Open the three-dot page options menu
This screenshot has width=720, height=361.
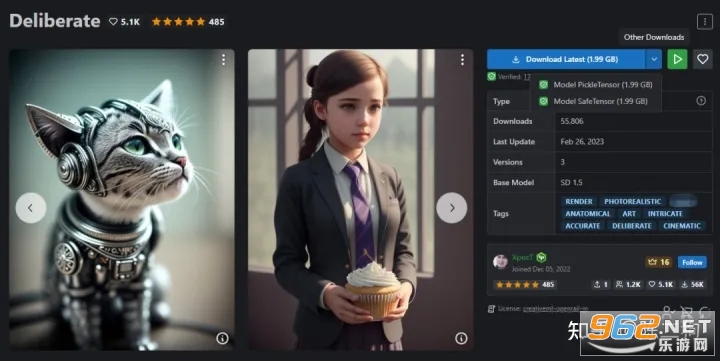[704, 22]
